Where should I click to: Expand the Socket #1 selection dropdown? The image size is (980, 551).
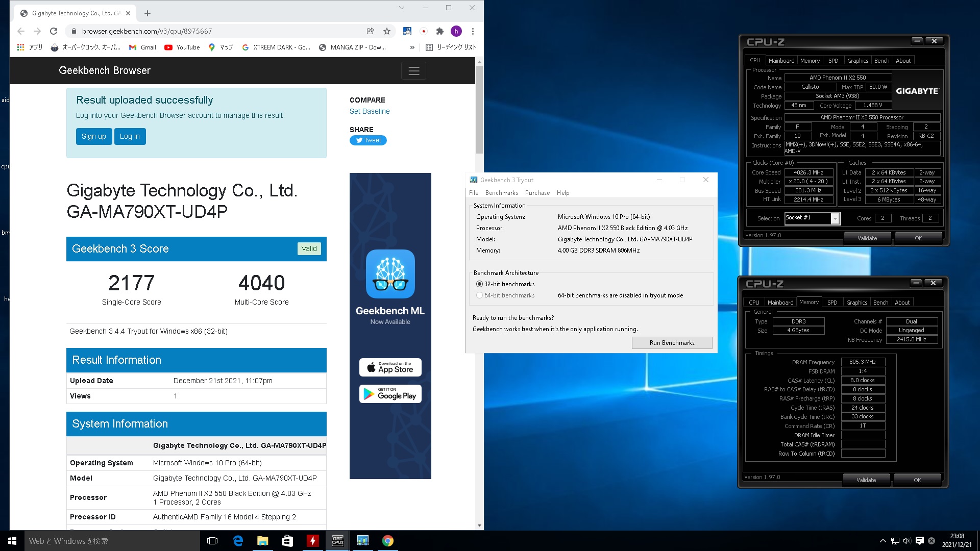(835, 218)
